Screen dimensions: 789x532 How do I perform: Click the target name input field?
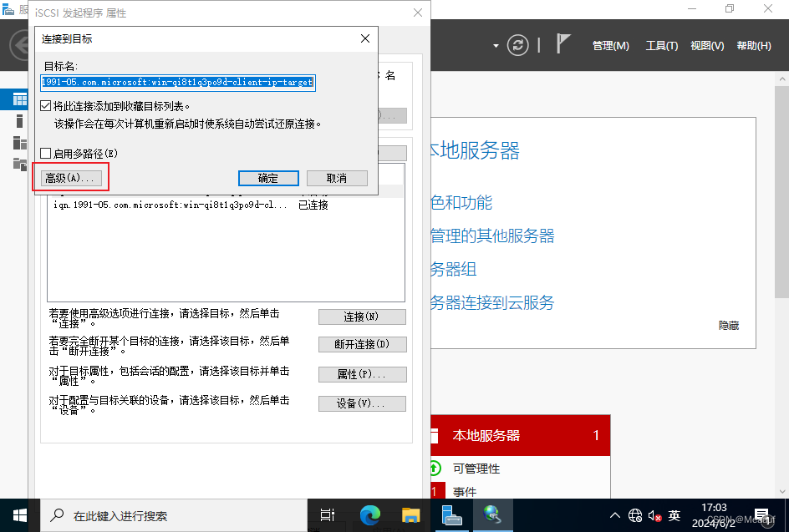coord(178,83)
